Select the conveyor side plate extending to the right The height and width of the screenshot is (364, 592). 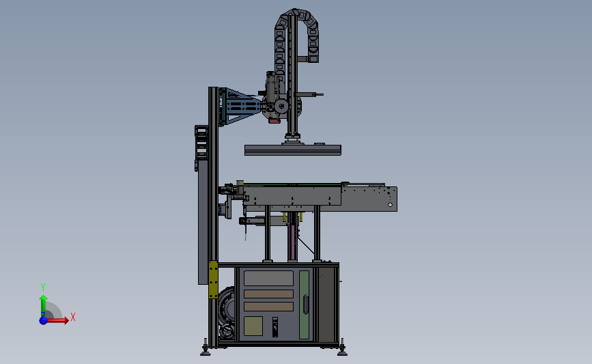[369, 199]
